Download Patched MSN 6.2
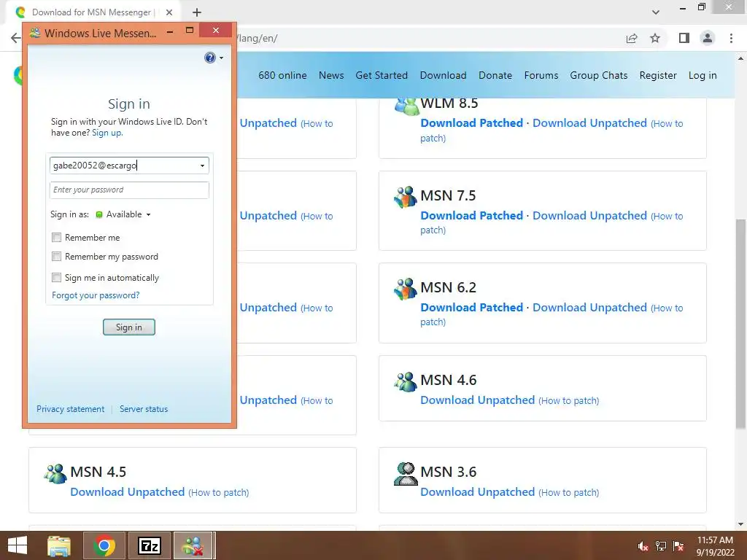The width and height of the screenshot is (747, 560). point(472,308)
